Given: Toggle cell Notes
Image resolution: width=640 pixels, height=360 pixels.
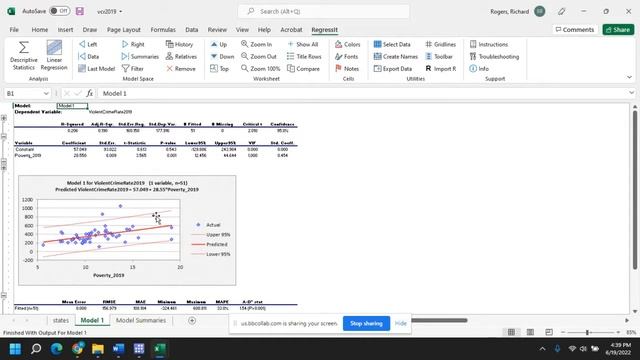Looking at the screenshot, I should (347, 69).
